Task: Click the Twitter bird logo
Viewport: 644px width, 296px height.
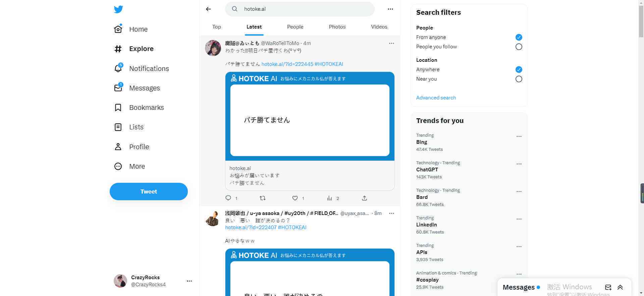Action: (118, 9)
